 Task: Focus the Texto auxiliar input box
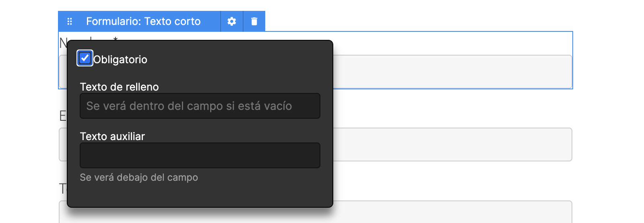click(x=200, y=155)
